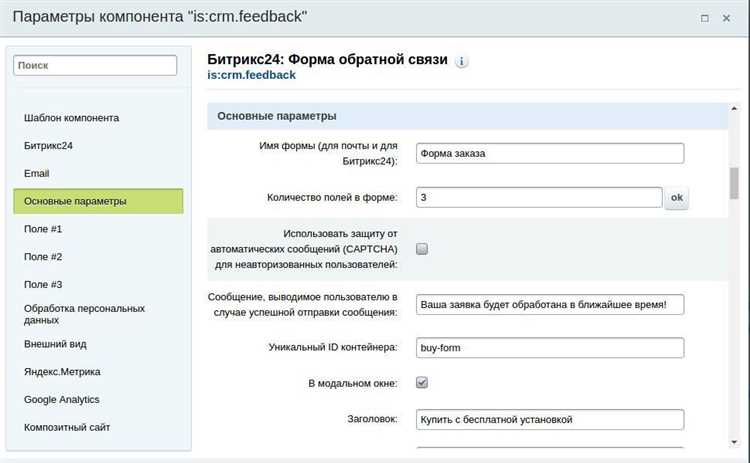Click the container ID field 'buy-form'

coord(550,348)
